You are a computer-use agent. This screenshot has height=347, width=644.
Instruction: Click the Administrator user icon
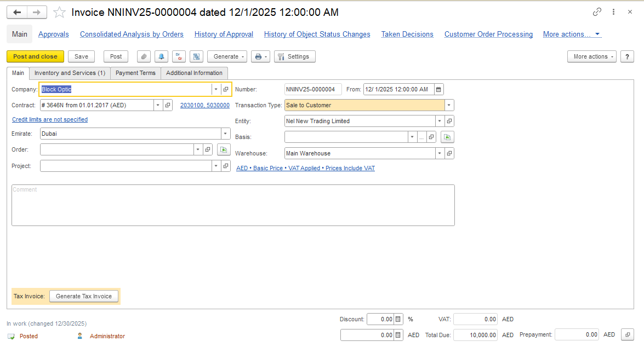79,336
